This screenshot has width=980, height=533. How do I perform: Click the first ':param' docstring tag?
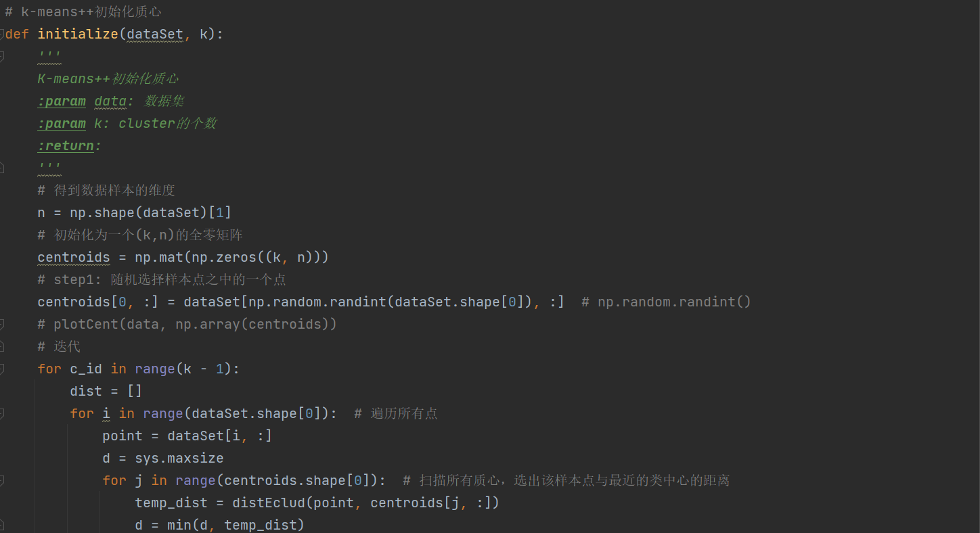[x=62, y=101]
